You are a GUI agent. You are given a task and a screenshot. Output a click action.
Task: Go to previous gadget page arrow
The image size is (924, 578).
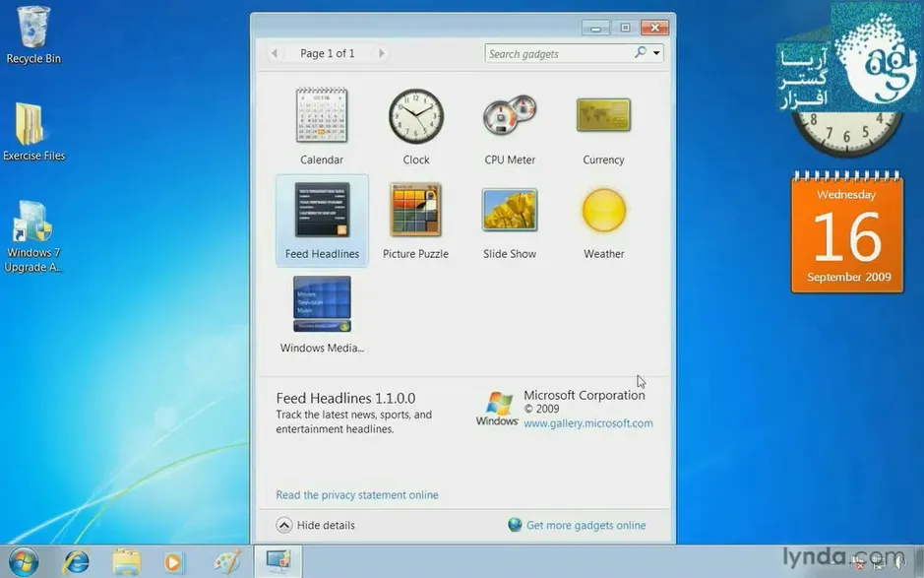point(274,53)
